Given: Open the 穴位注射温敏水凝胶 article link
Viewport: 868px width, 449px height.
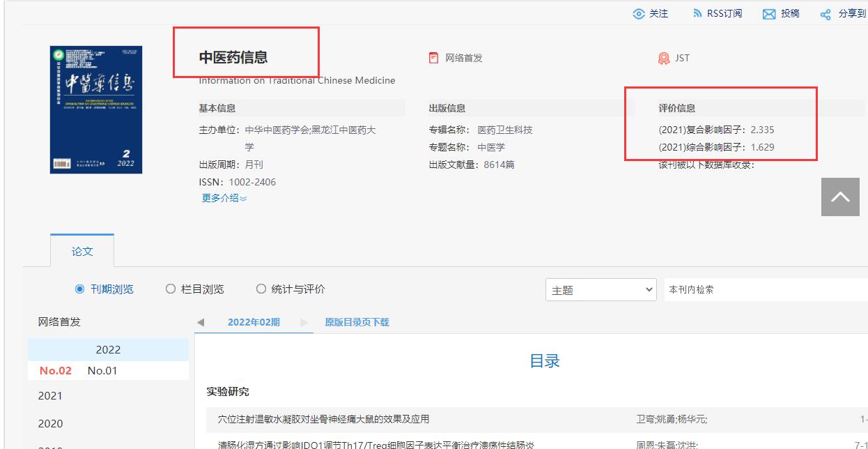Looking at the screenshot, I should coord(325,419).
